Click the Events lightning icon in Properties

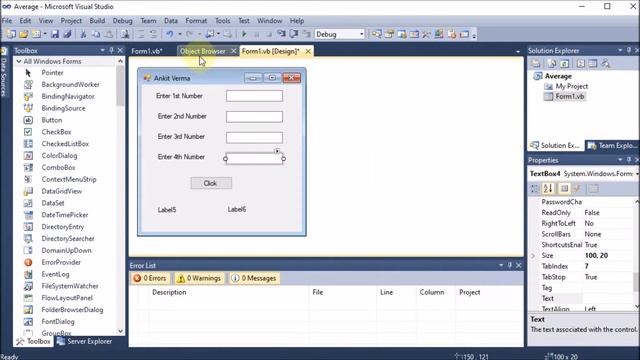click(577, 188)
